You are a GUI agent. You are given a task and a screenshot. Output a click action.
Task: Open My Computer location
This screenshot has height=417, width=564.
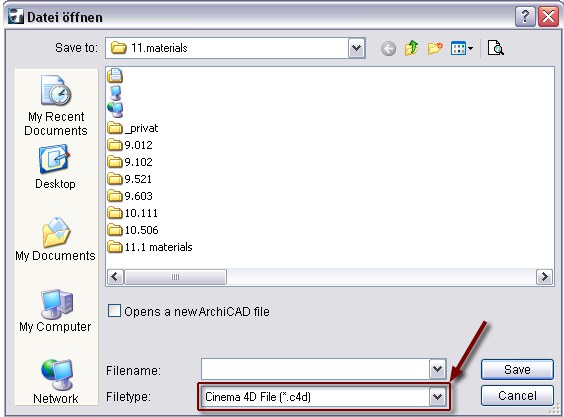(55, 311)
